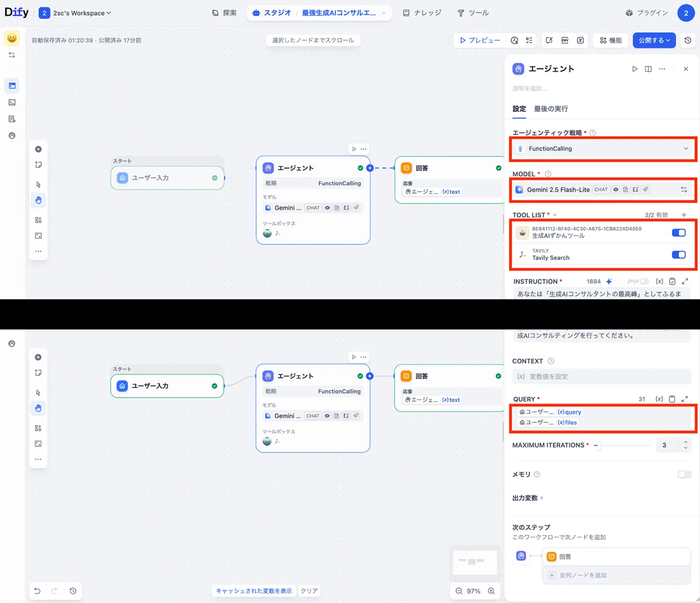The width and height of the screenshot is (700, 603).
Task: Click 選択したノードまでスクロール button
Action: pos(312,40)
